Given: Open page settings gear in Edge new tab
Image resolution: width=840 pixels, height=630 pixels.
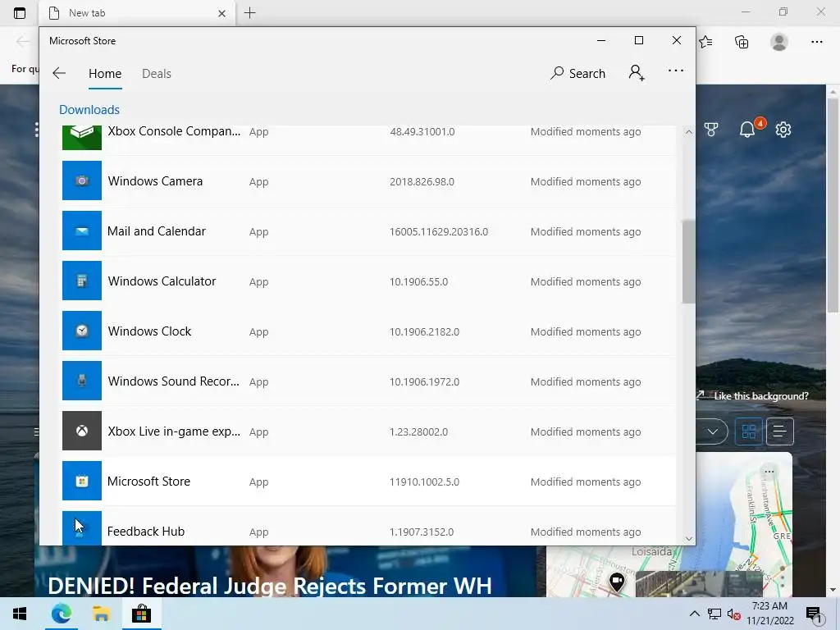Looking at the screenshot, I should (x=783, y=129).
